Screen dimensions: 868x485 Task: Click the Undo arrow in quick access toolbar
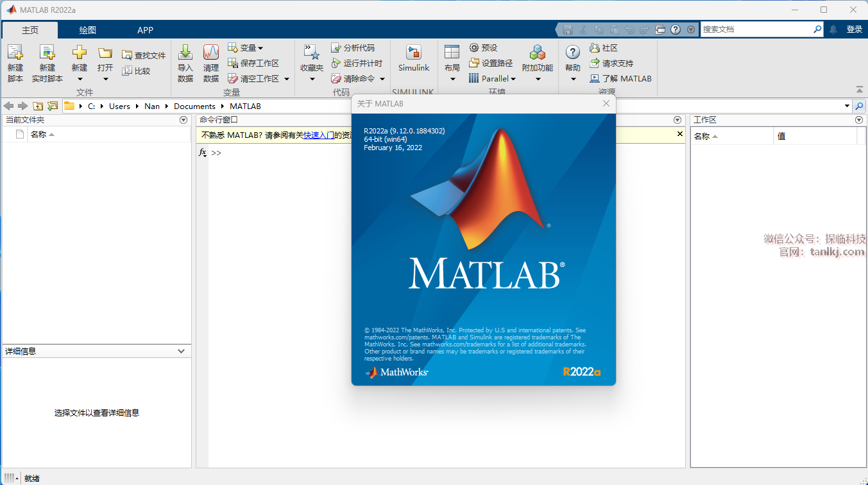pyautogui.click(x=629, y=30)
